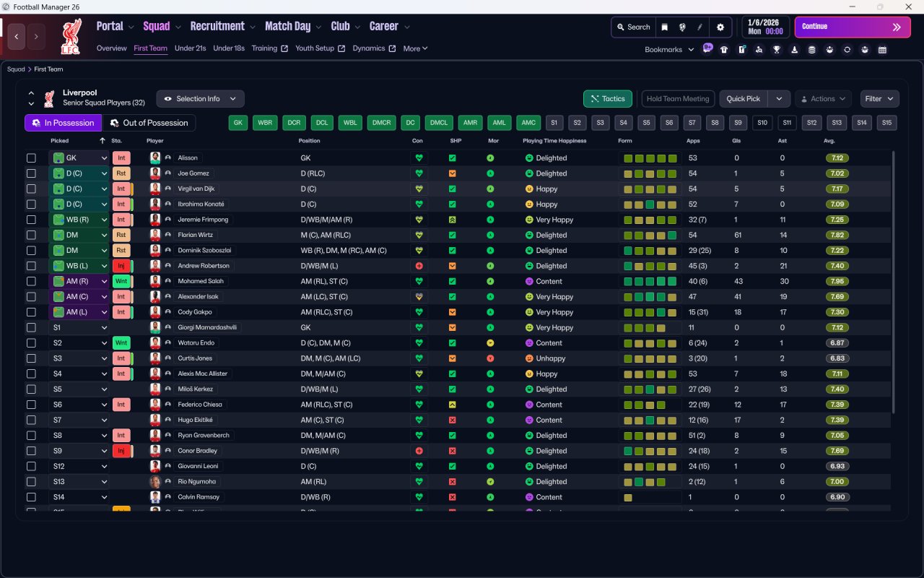The width and height of the screenshot is (924, 578).
Task: Go forward with the right arrow button
Action: coord(36,36)
